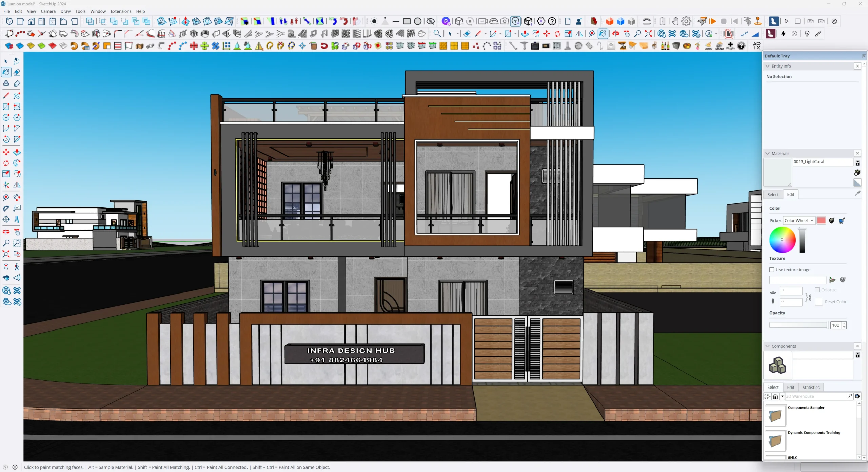Open 3D Warehouse search magnifier button
868x472 pixels.
coord(850,396)
